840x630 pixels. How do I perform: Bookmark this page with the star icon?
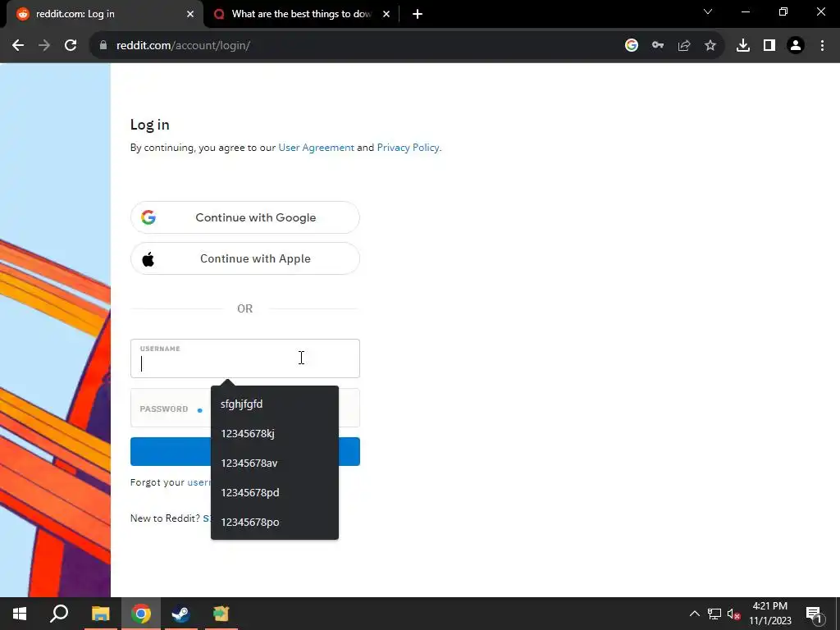click(710, 46)
